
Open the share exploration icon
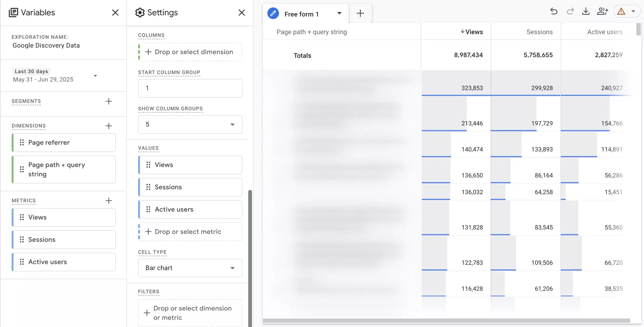(x=603, y=12)
